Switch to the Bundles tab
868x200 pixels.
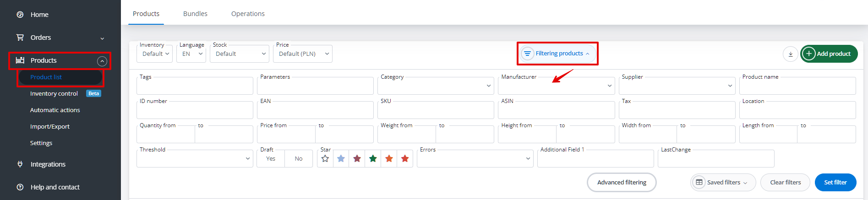pyautogui.click(x=195, y=14)
